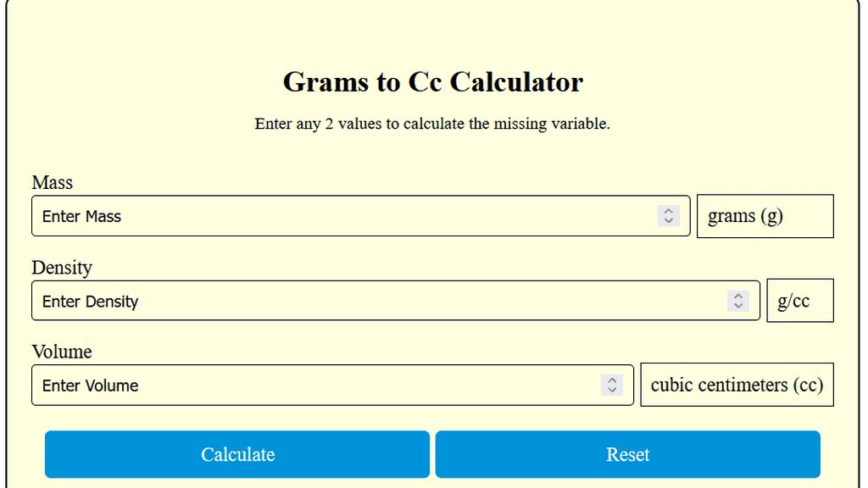868x488 pixels.
Task: Decrement the Mass value with its down arrow
Action: (x=667, y=221)
